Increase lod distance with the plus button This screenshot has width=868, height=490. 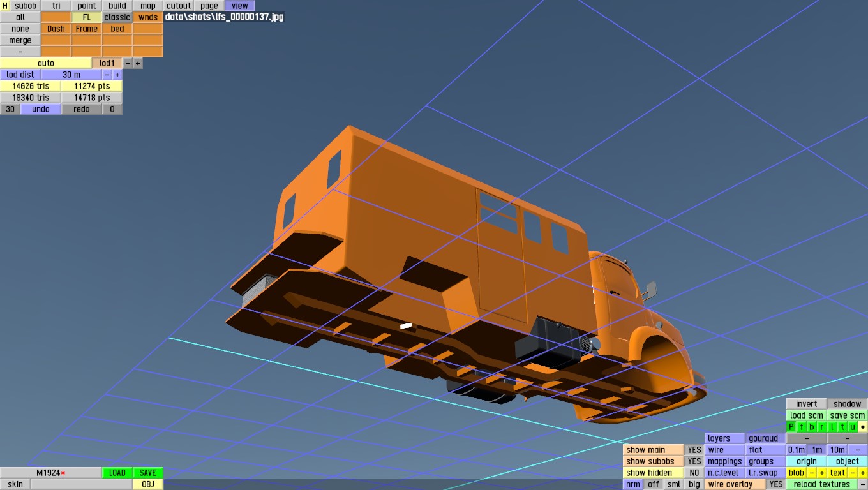click(x=117, y=75)
